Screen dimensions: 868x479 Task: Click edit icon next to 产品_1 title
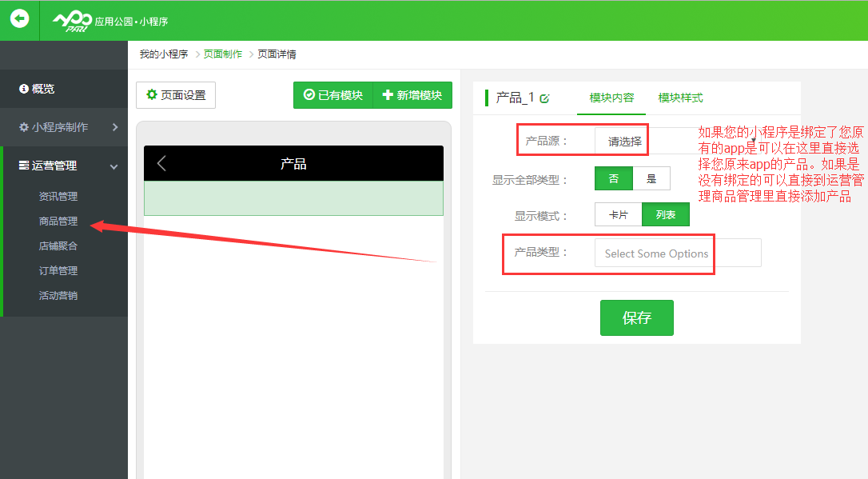coord(544,98)
